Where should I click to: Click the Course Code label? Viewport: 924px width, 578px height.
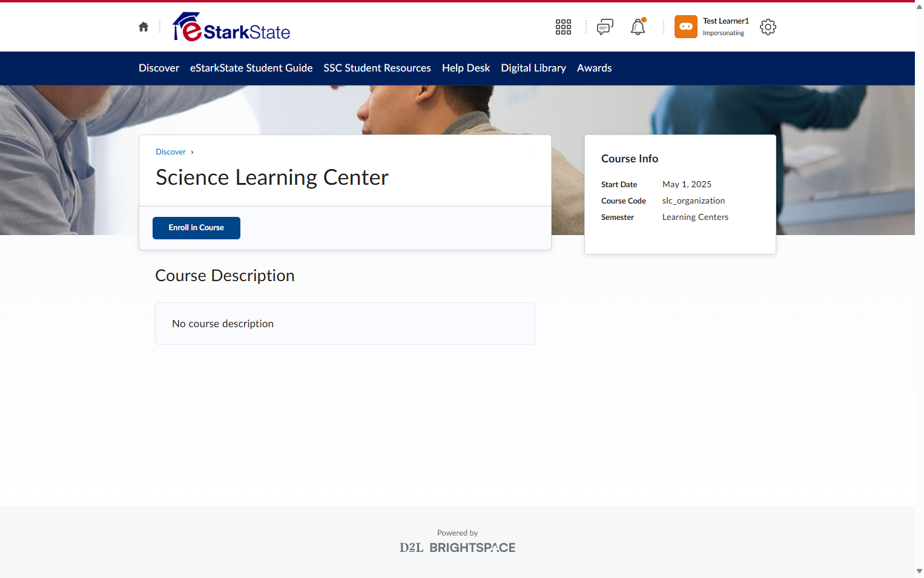pos(624,201)
